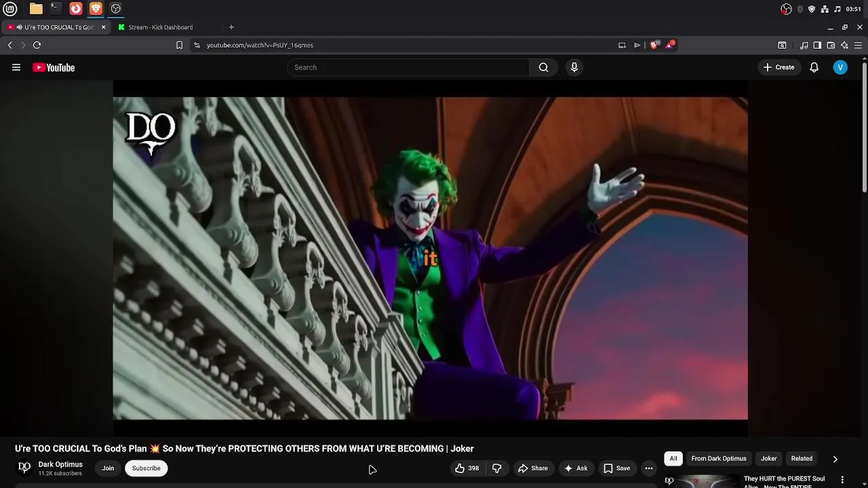Bookmark this page using the bookmark icon

click(179, 45)
